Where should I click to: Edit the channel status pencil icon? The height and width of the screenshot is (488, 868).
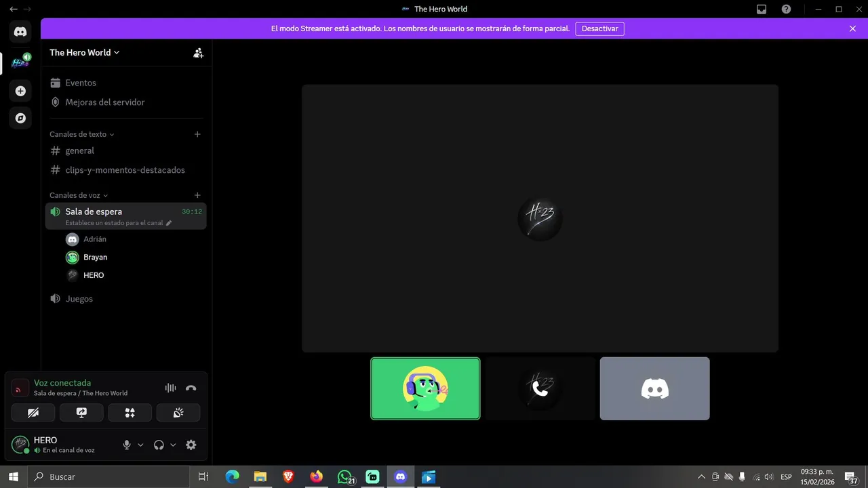[x=169, y=223]
